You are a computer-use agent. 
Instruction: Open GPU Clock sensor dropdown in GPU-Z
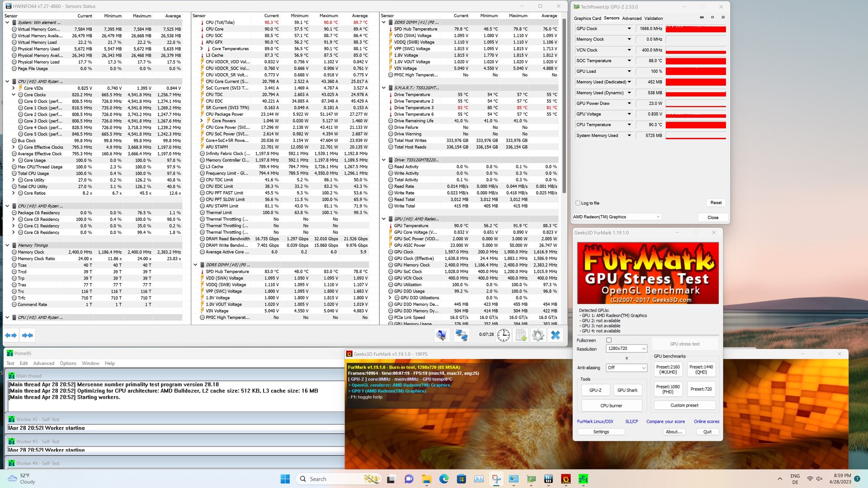(x=629, y=28)
